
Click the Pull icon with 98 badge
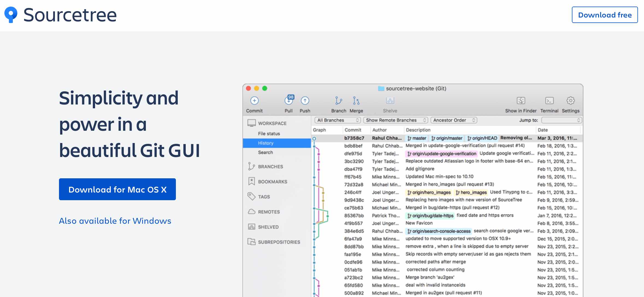289,100
